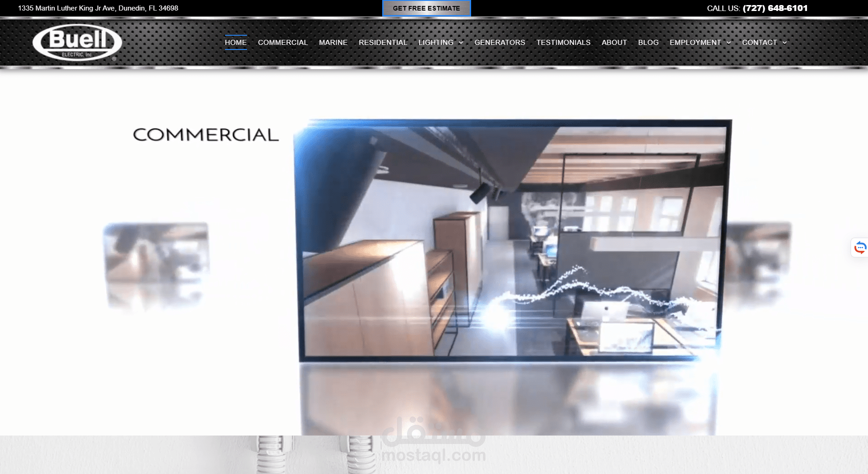868x474 pixels.
Task: Open the TESTIMONIALS page
Action: (x=563, y=42)
